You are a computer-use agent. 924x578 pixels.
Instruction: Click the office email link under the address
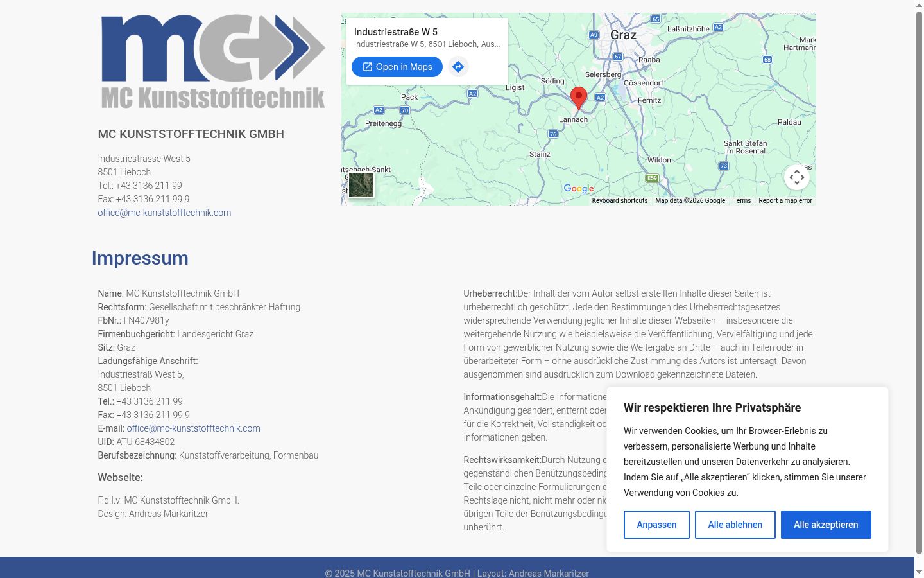pyautogui.click(x=164, y=213)
